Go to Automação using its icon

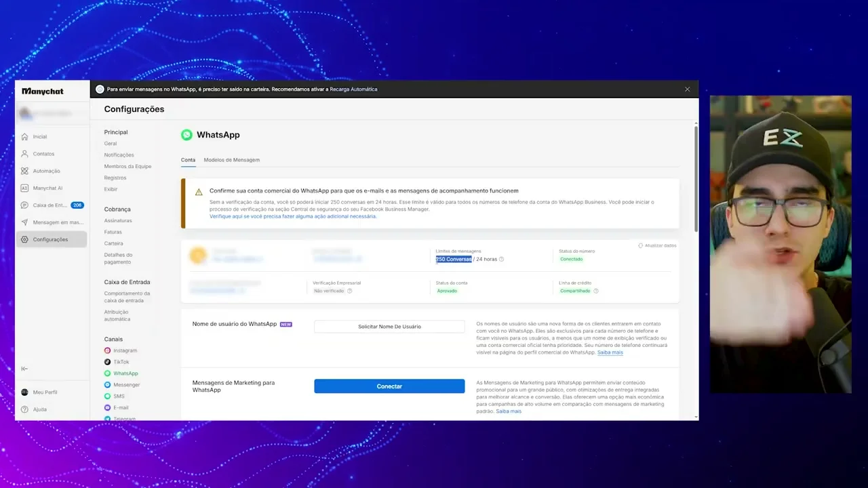click(x=25, y=171)
